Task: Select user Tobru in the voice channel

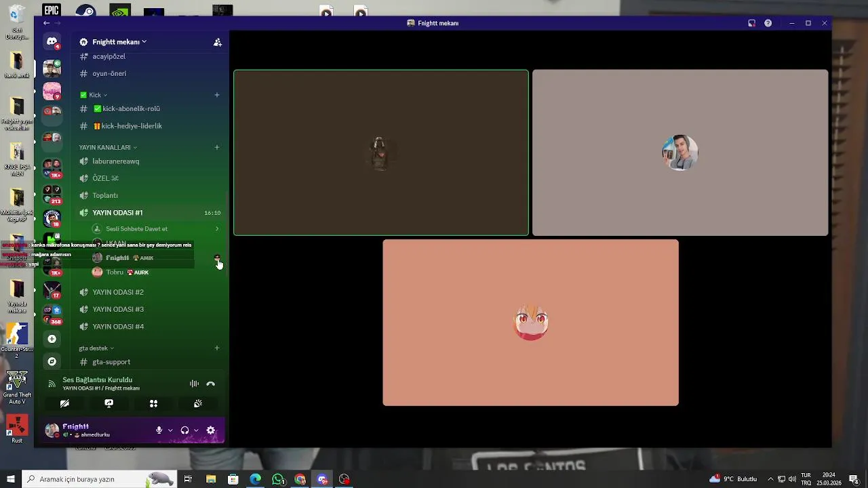Action: 115,272
